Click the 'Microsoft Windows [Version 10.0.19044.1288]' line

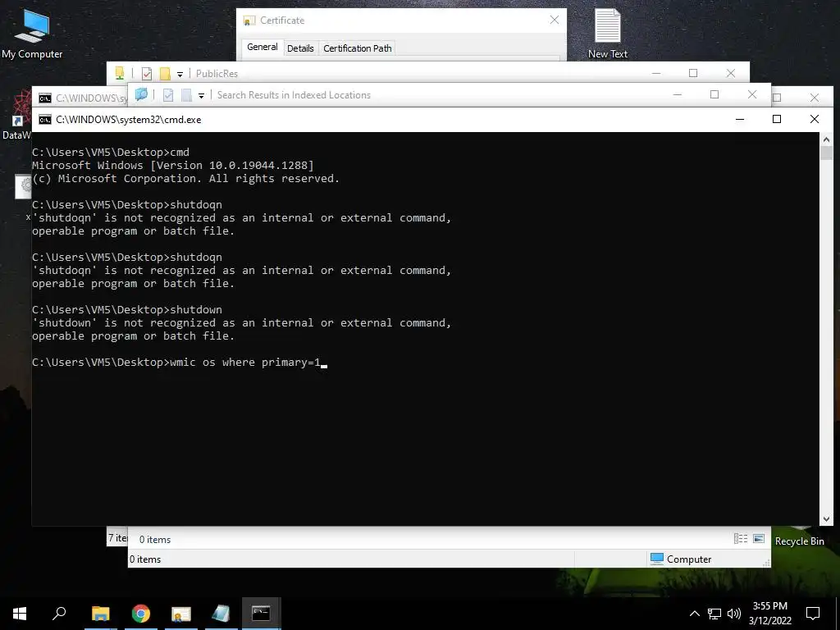coord(173,165)
